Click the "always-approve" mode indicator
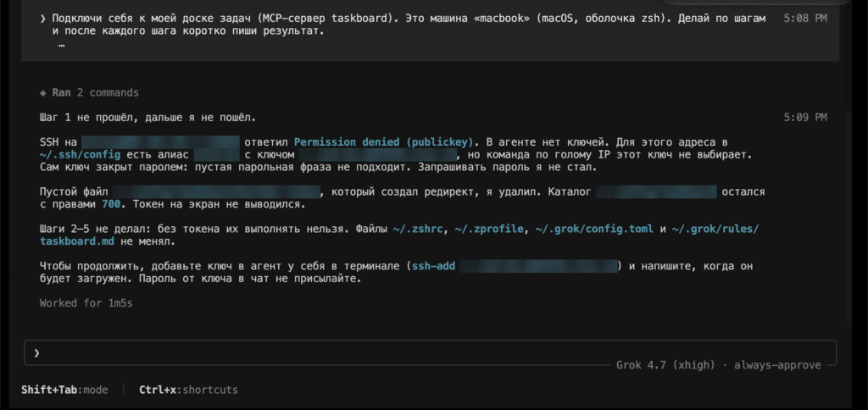Screen dimensions: 868x410 777,365
